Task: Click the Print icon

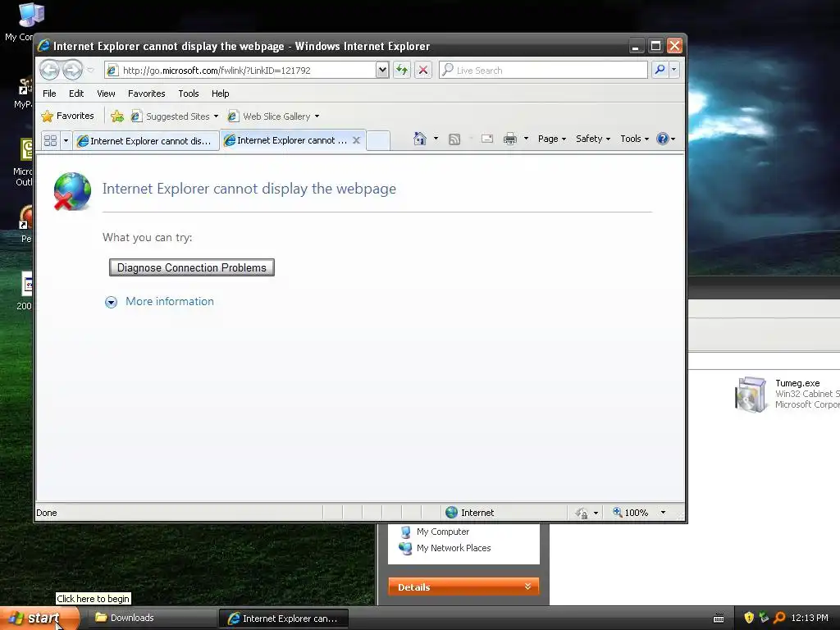Action: coord(510,139)
